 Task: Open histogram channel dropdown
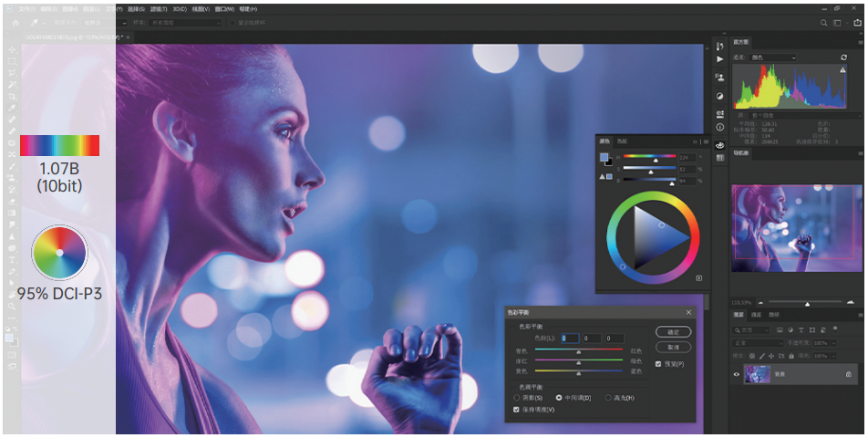773,57
